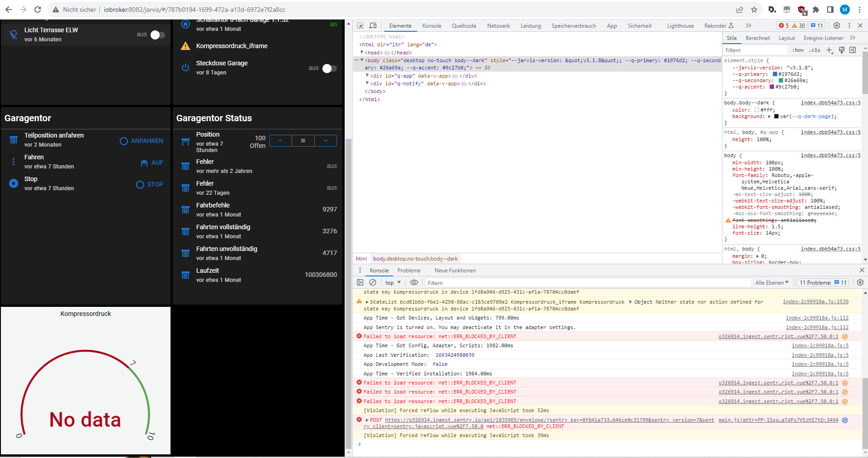868x458 pixels.
Task: Click the stop icon in the Stop row
Action: coord(14,183)
